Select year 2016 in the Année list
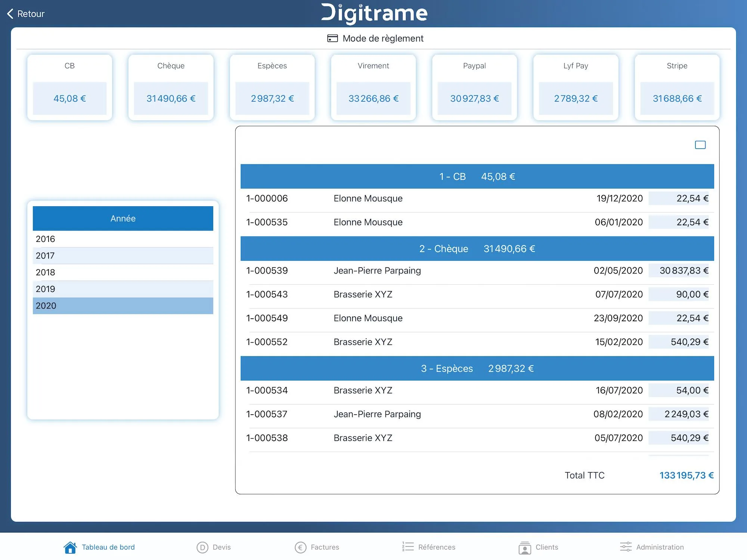The width and height of the screenshot is (747, 560). tap(123, 239)
